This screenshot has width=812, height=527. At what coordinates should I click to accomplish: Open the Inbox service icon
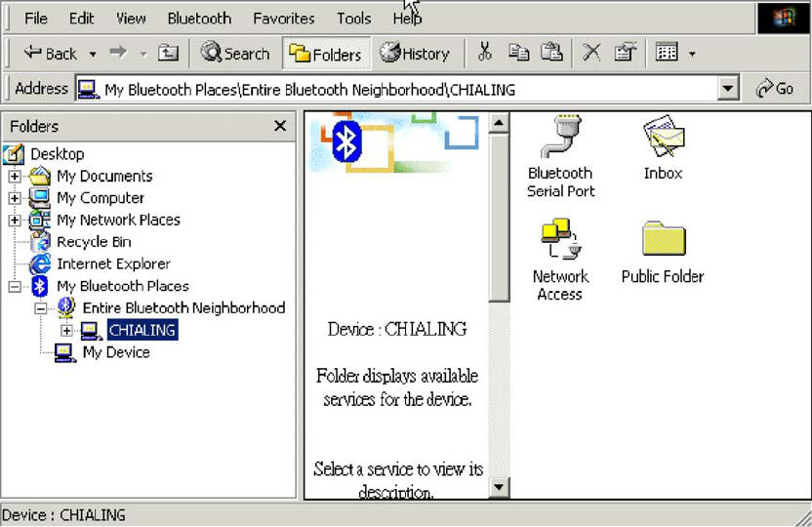664,147
